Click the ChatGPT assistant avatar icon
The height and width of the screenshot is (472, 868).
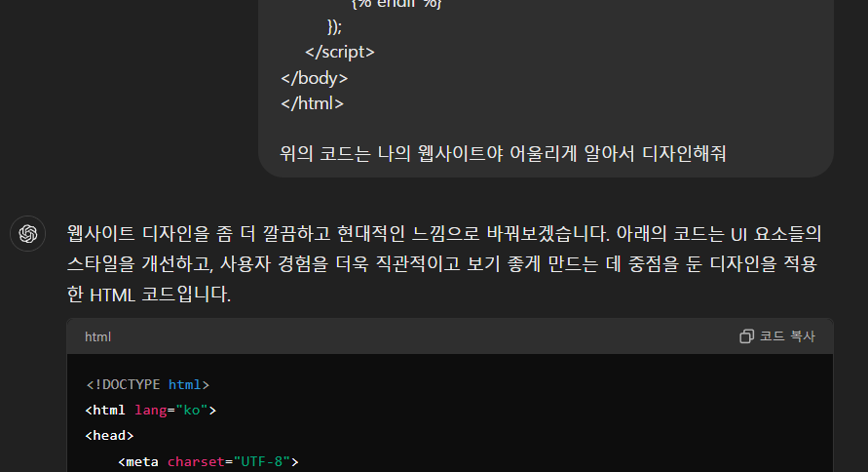[x=27, y=234]
